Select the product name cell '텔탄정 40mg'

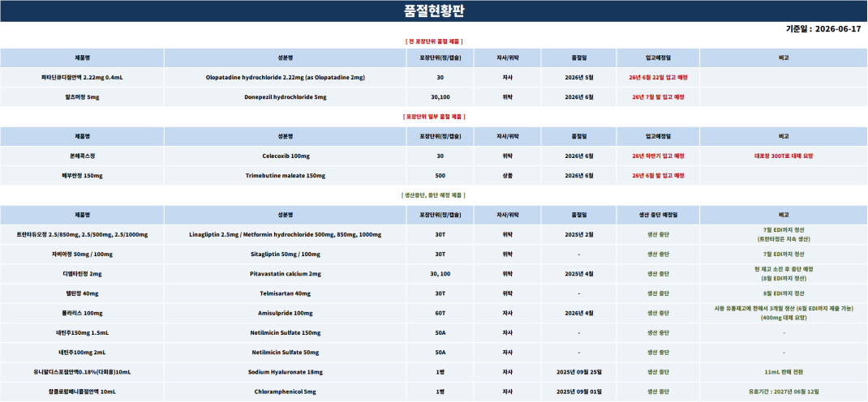[82, 293]
